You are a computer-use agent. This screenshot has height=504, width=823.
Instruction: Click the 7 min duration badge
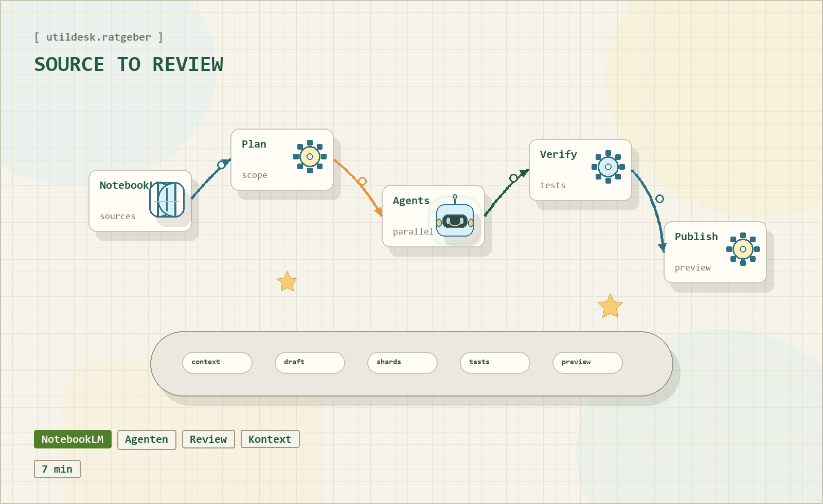(57, 469)
